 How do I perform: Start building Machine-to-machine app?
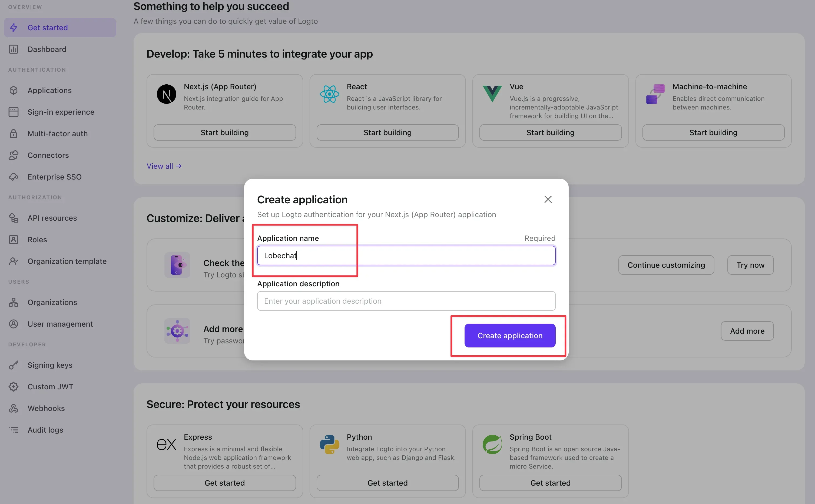click(x=713, y=133)
